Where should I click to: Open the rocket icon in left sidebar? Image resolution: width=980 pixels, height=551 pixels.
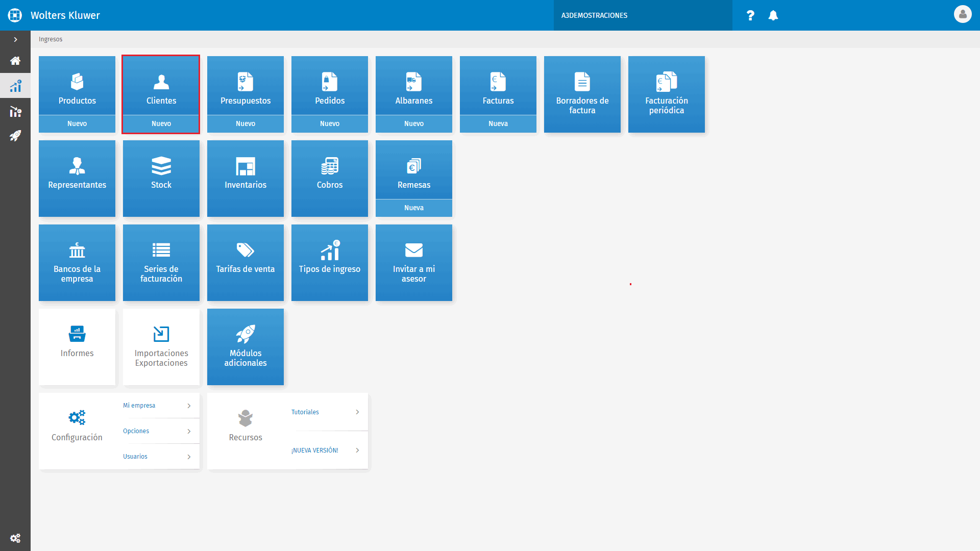[15, 136]
